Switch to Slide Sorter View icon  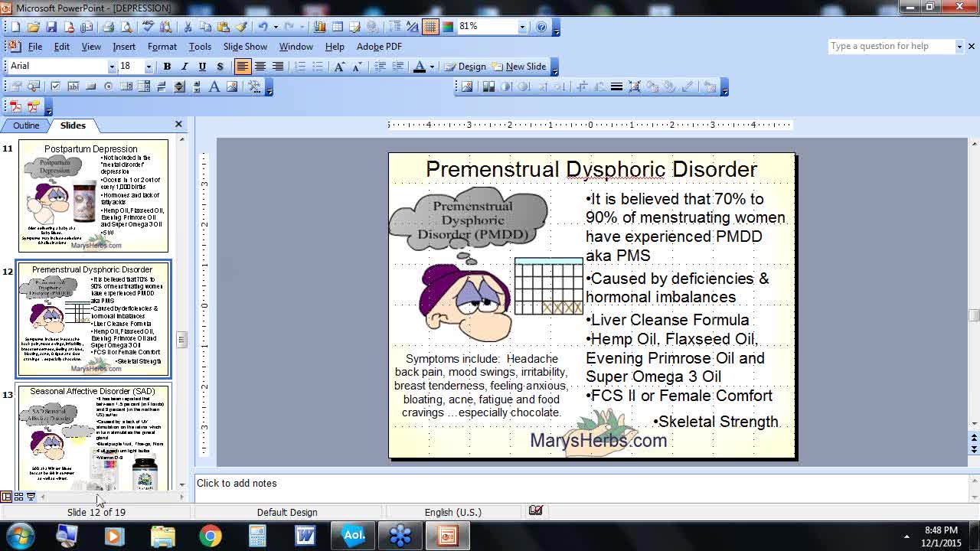[18, 497]
